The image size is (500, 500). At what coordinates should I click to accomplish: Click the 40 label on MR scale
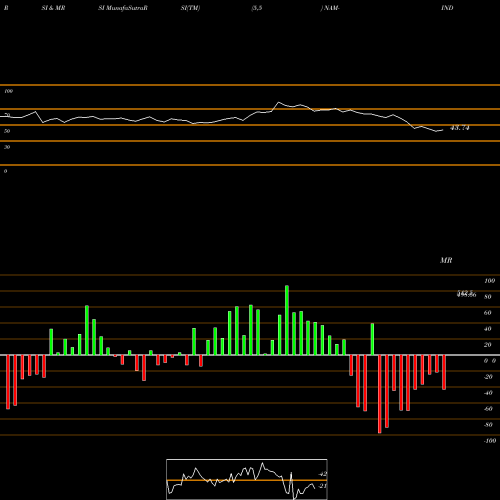[x=488, y=329]
